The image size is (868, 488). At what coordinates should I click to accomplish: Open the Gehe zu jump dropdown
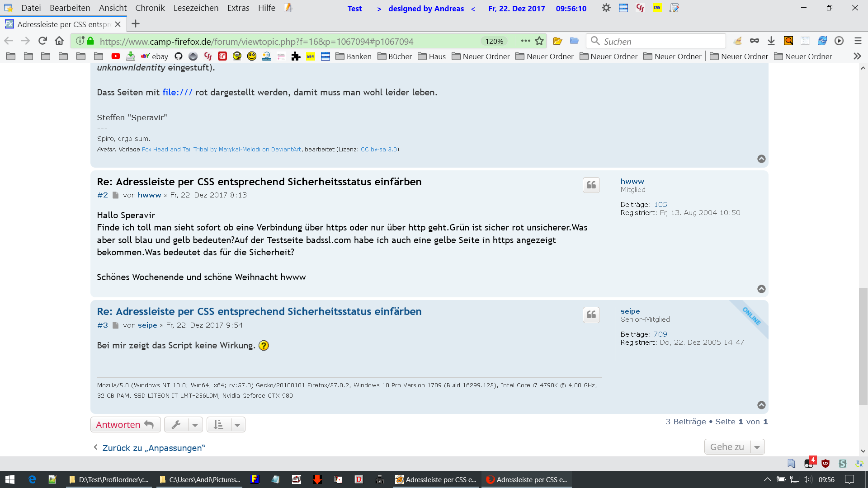pos(734,447)
